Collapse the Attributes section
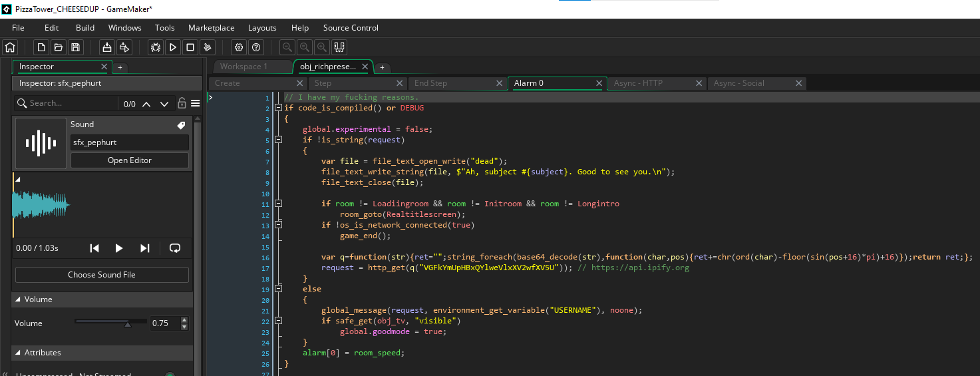This screenshot has height=376, width=980. click(17, 353)
